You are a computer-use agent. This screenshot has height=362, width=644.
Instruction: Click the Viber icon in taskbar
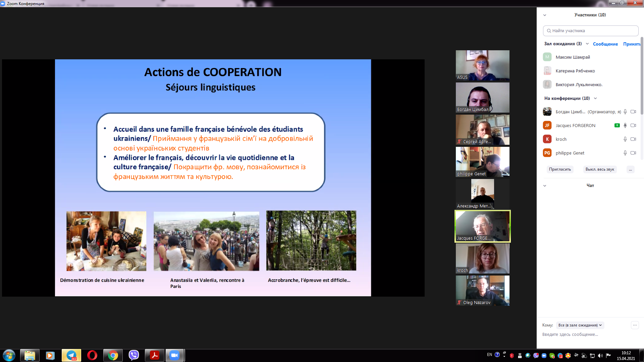click(x=134, y=355)
